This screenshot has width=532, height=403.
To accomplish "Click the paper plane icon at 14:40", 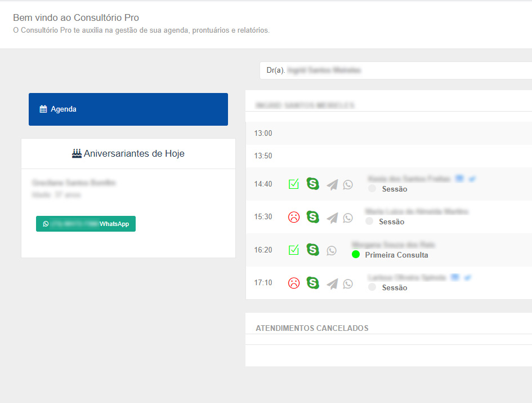I will pyautogui.click(x=332, y=184).
